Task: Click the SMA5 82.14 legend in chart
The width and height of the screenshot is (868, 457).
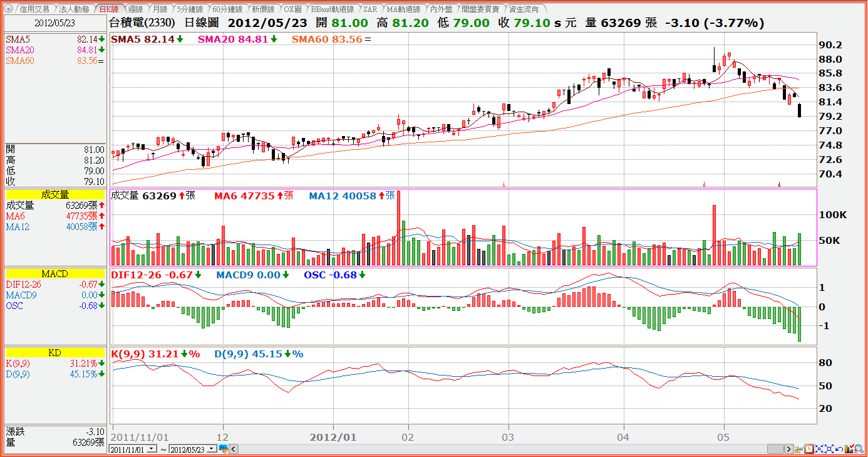Action: (x=147, y=39)
